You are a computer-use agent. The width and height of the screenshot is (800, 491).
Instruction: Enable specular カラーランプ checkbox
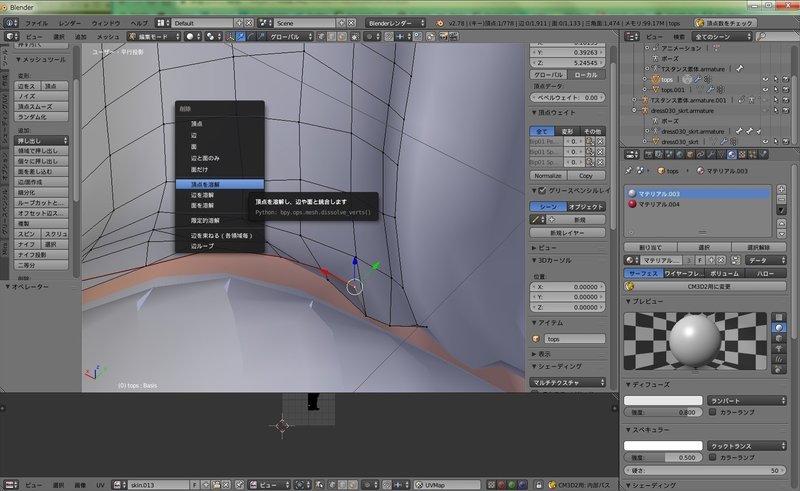pos(712,457)
